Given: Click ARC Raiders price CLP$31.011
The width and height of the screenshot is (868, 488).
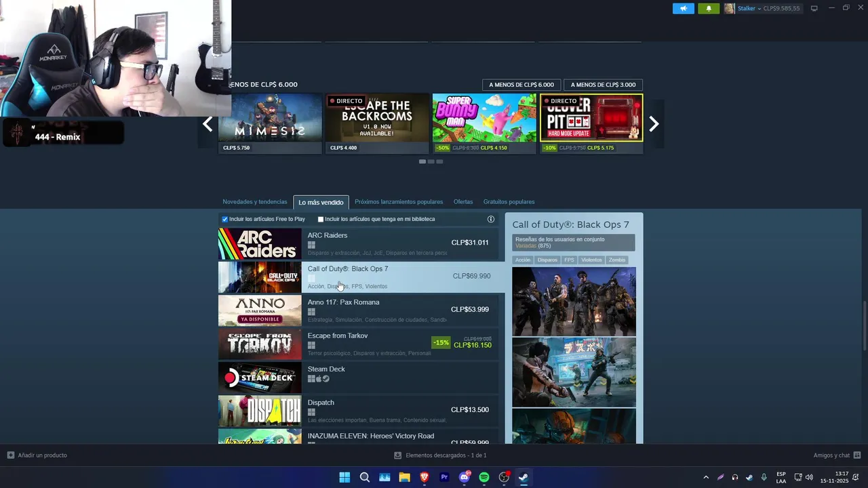Looking at the screenshot, I should coord(470,243).
